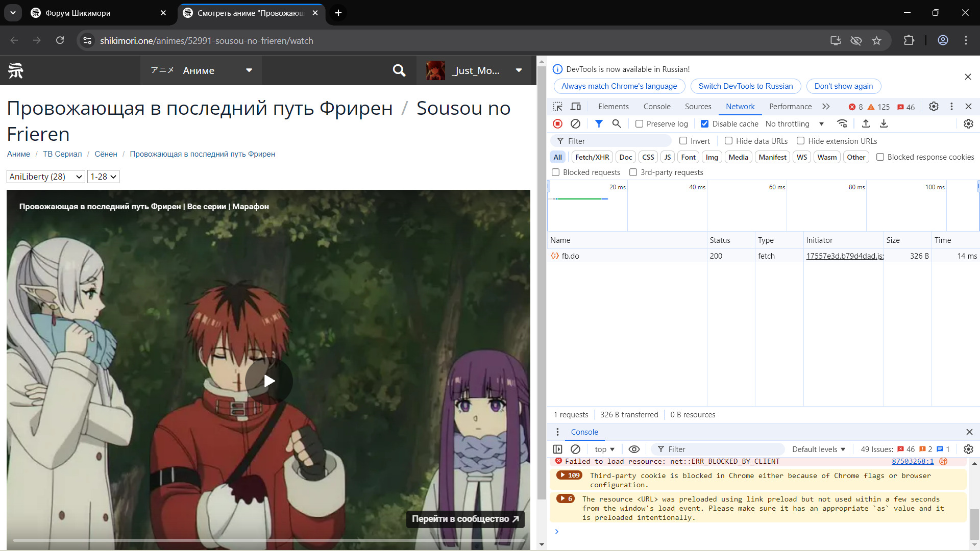Enable the Preserve log checkbox
The width and height of the screenshot is (980, 551).
click(639, 124)
